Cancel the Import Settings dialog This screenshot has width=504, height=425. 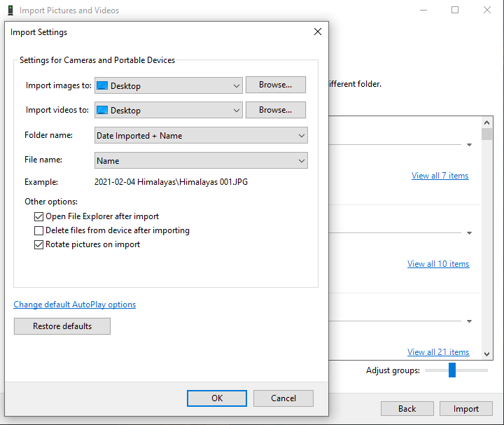click(x=283, y=398)
